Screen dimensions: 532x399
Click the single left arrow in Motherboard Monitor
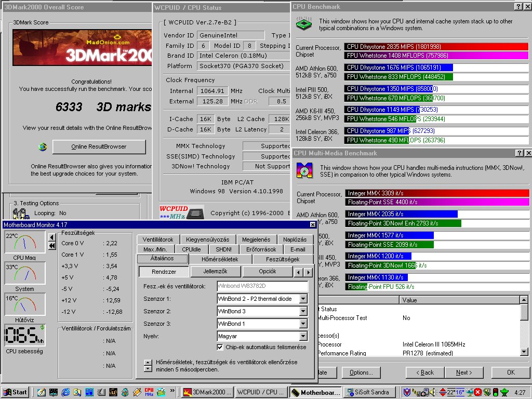[x=52, y=237]
